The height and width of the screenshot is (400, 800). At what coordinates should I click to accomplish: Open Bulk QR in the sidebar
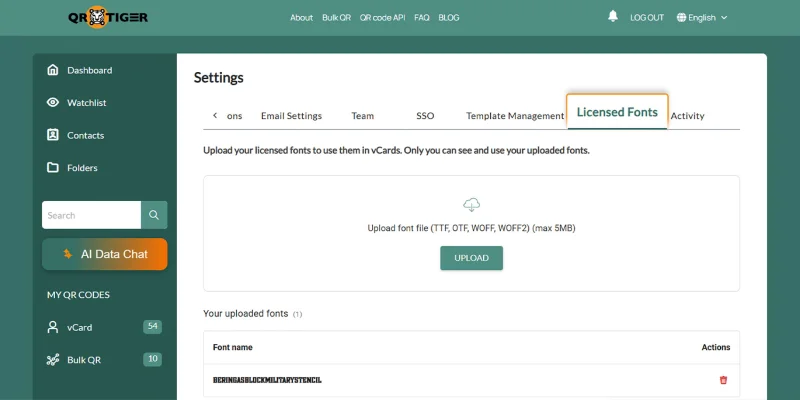point(84,360)
